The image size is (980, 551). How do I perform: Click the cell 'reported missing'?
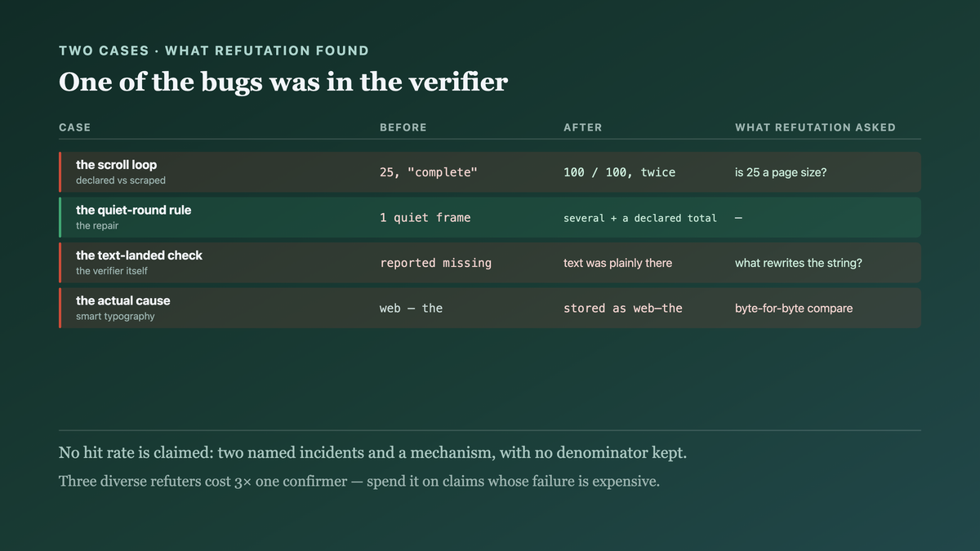click(435, 263)
